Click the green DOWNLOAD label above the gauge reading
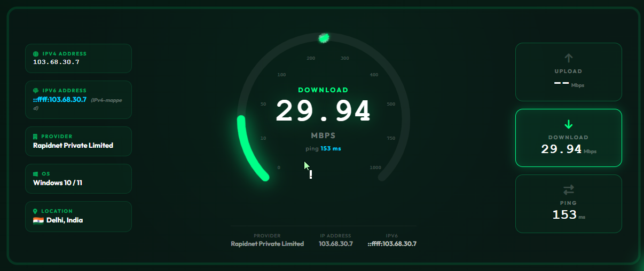644x271 pixels. click(x=323, y=90)
